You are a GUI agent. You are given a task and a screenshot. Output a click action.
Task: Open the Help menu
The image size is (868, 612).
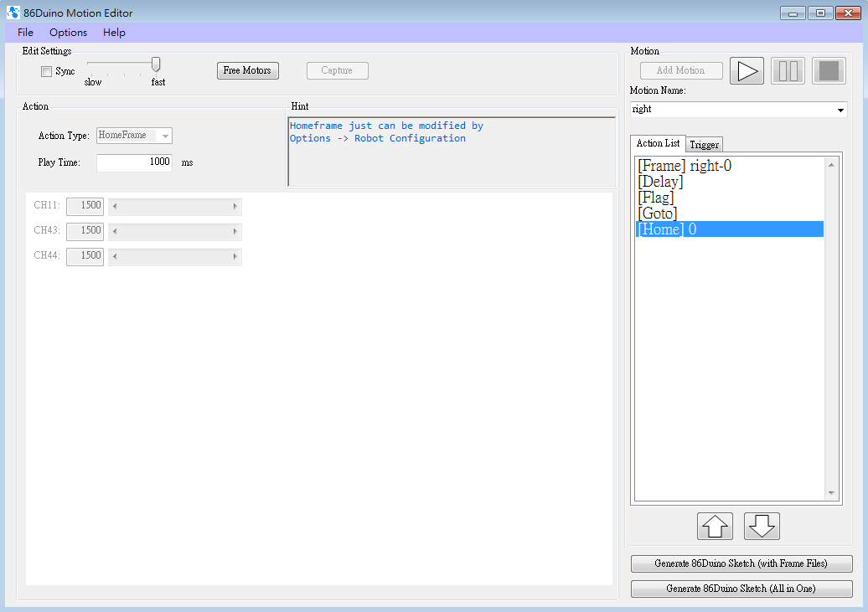114,33
